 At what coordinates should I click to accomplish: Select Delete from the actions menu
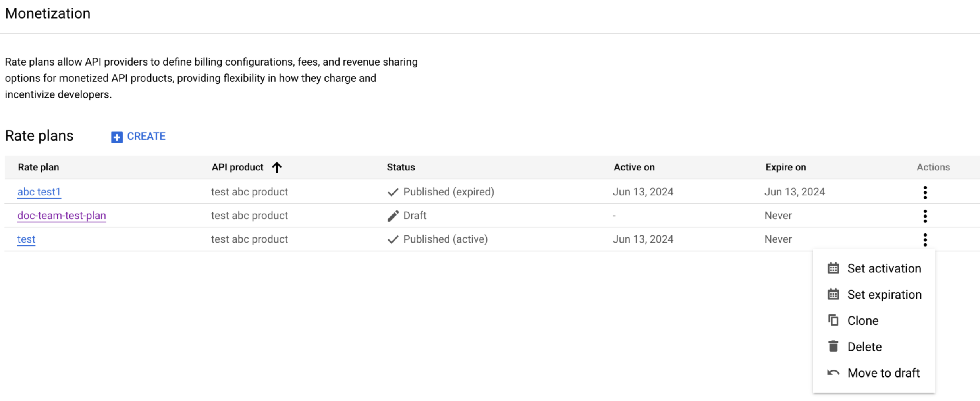[x=864, y=346]
